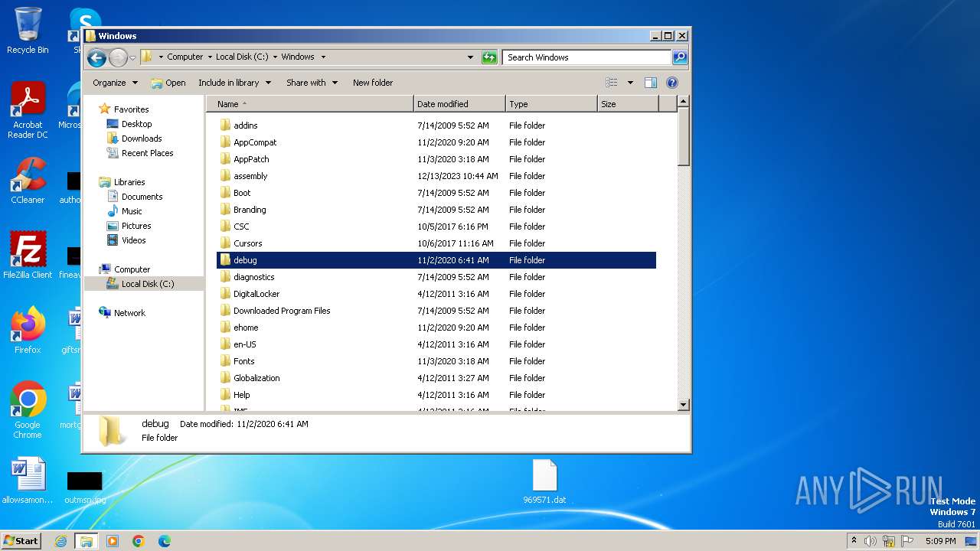Select Computer in navigation pane
980x551 pixels.
pyautogui.click(x=132, y=269)
